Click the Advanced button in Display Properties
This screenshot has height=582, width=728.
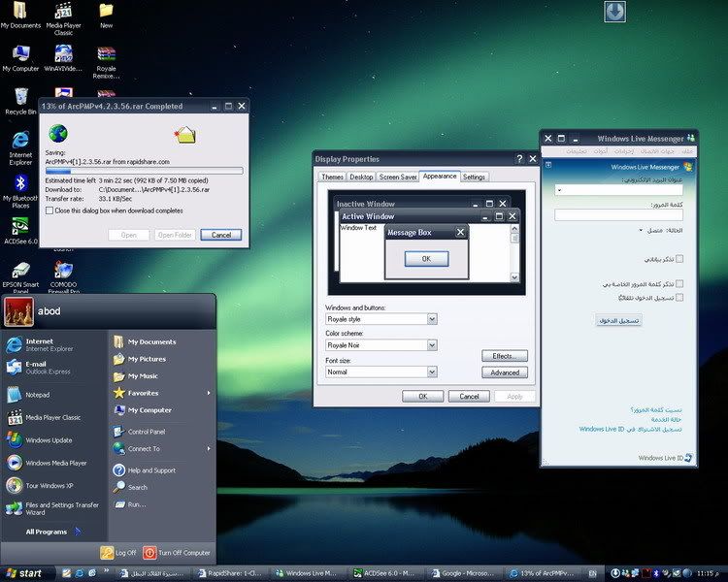click(x=505, y=372)
